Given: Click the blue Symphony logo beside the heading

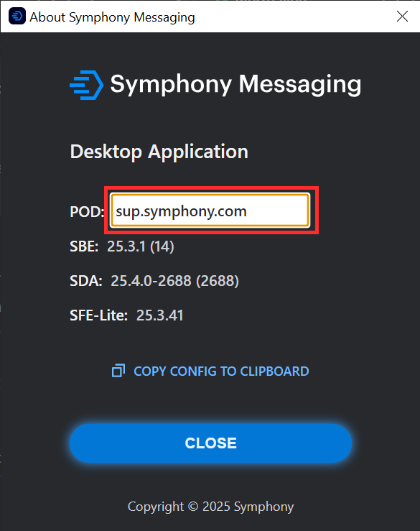Looking at the screenshot, I should [87, 85].
